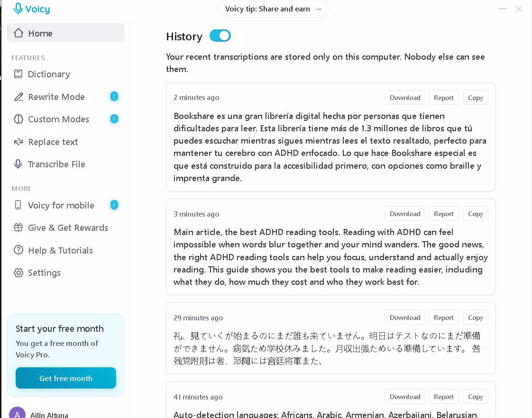Screen dimensions: 532x418
Task: Click the Bookshare Spanish transcription text
Action: [330, 147]
